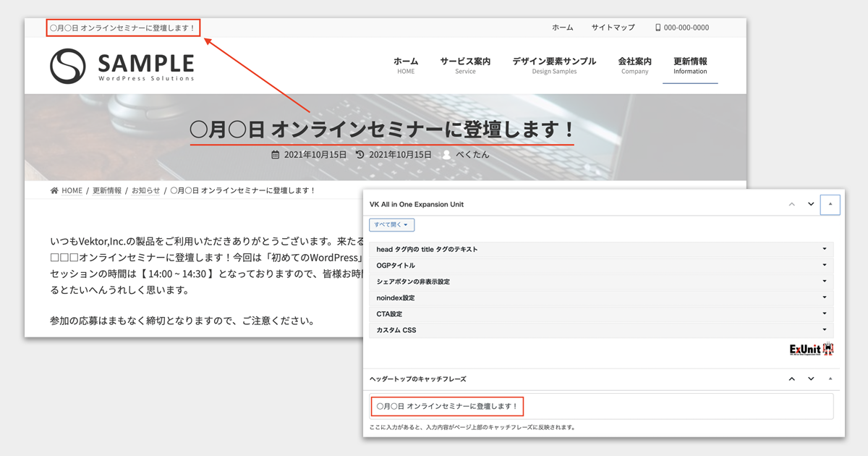Click the home icon in the breadcrumb
Image resolution: width=868 pixels, height=456 pixels.
point(54,190)
